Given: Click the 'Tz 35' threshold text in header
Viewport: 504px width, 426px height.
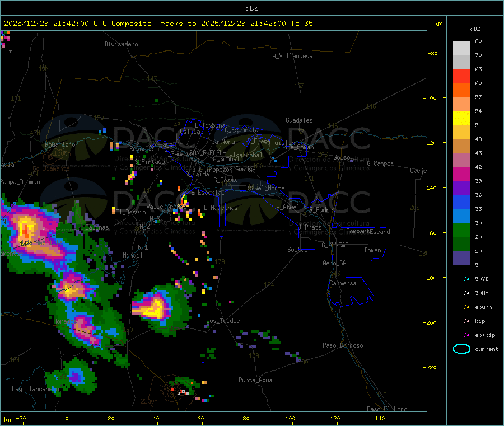Looking at the screenshot, I should (x=301, y=24).
